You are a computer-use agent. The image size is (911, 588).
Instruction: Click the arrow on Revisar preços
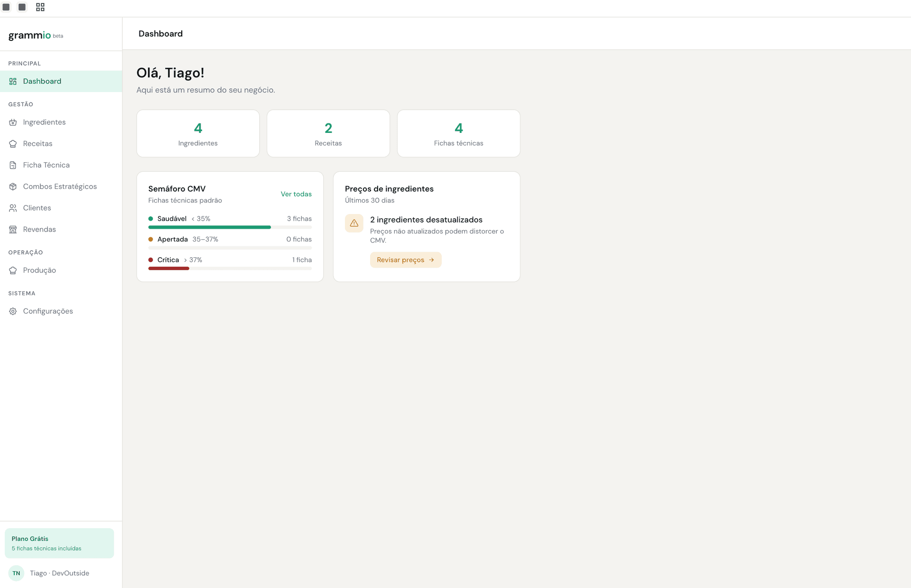(x=431, y=260)
